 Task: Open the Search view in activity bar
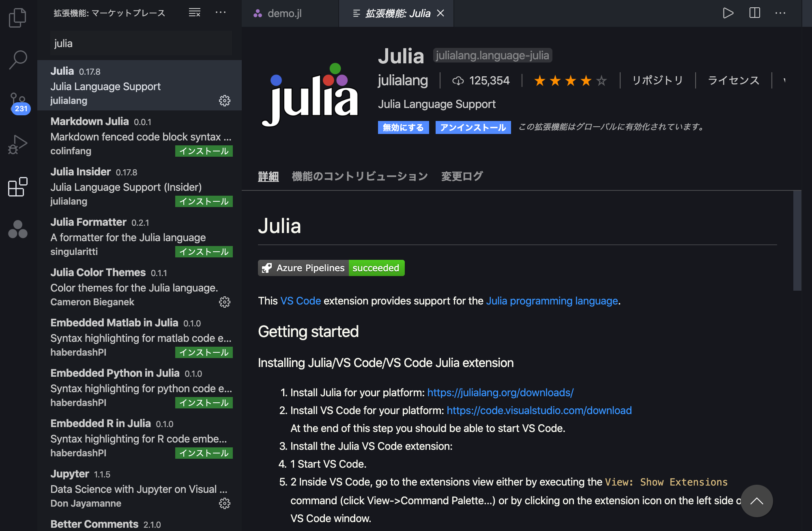coord(18,60)
